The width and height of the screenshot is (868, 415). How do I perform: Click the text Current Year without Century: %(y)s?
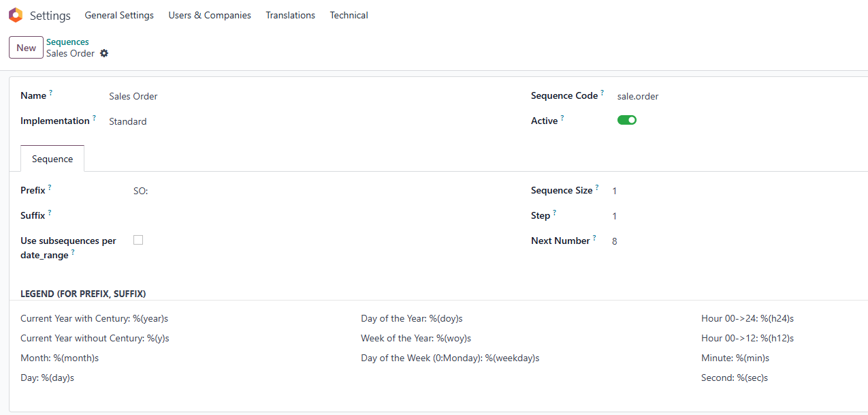(95, 338)
